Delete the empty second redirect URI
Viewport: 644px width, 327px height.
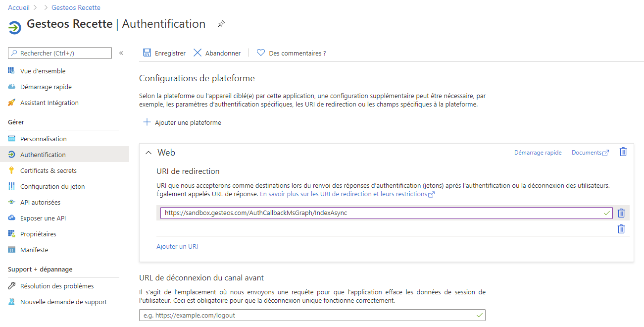click(x=621, y=229)
